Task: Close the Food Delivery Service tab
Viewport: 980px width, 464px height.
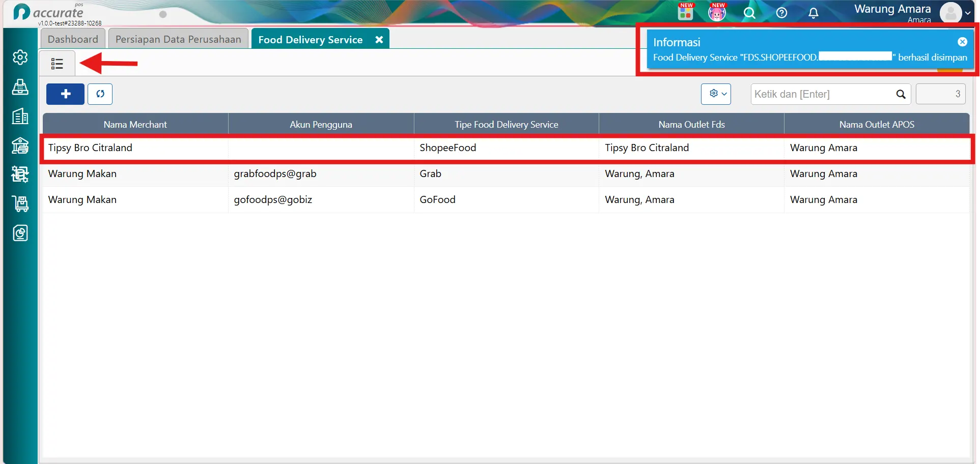Action: point(379,40)
